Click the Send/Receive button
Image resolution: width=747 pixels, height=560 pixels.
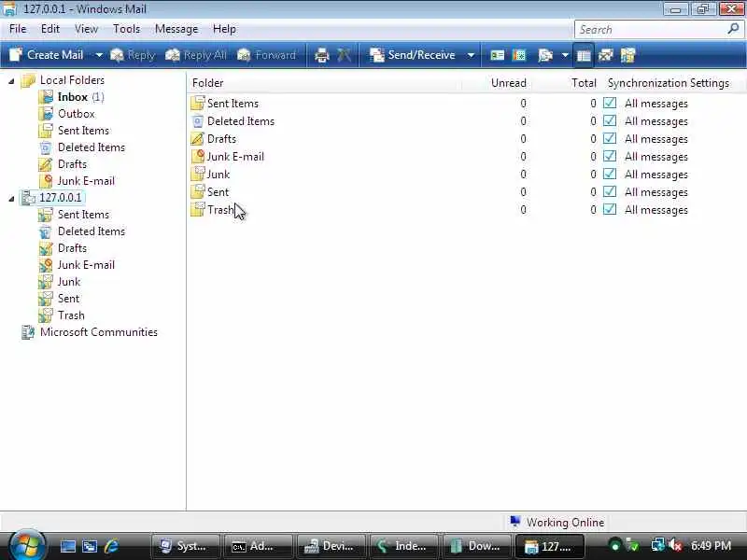[413, 55]
